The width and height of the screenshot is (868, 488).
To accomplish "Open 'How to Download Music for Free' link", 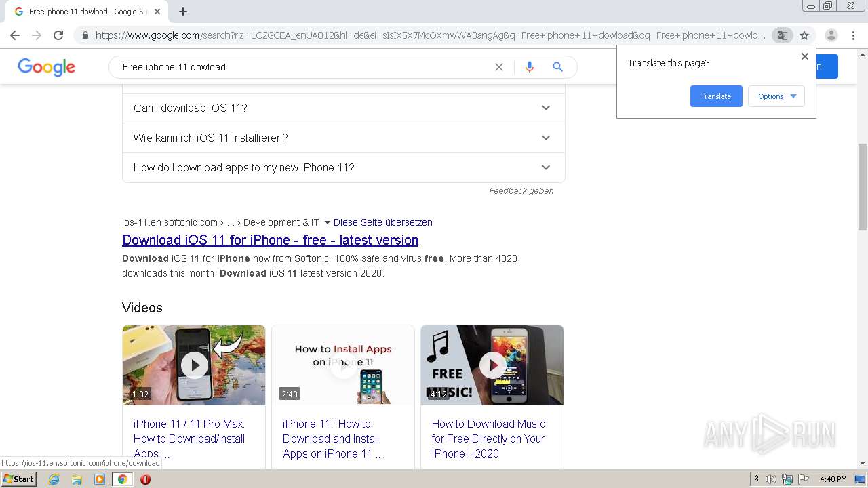I will [488, 439].
